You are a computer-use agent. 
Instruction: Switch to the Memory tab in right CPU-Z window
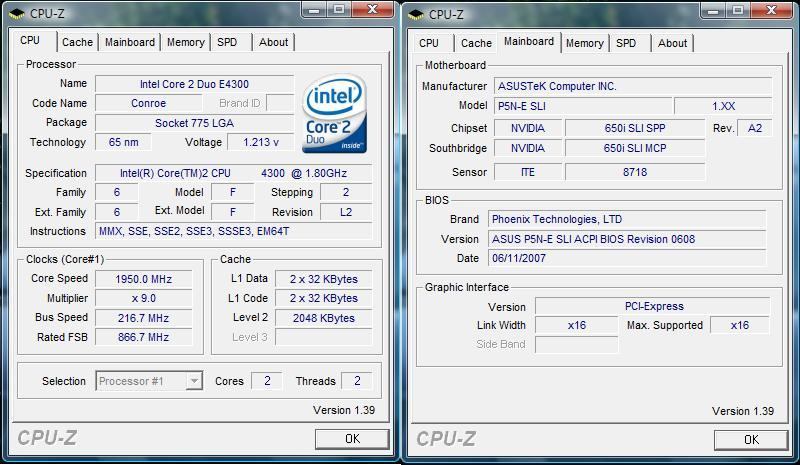(x=584, y=43)
